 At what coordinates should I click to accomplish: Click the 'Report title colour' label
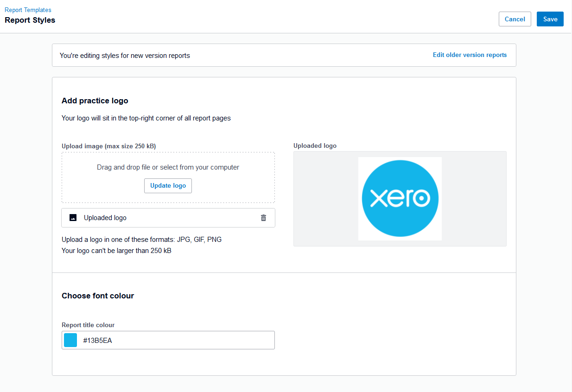[x=88, y=325]
